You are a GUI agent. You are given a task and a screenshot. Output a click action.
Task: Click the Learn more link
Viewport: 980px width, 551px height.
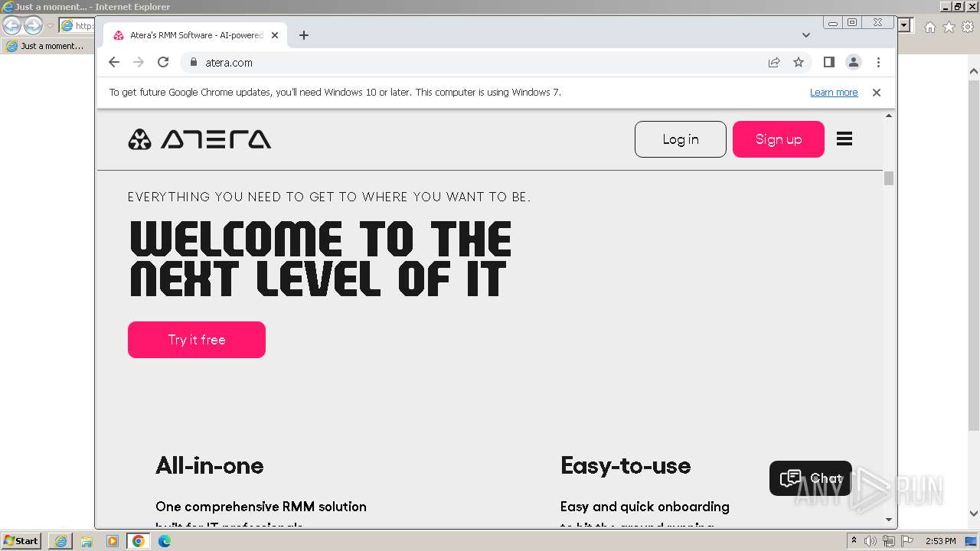pos(834,93)
